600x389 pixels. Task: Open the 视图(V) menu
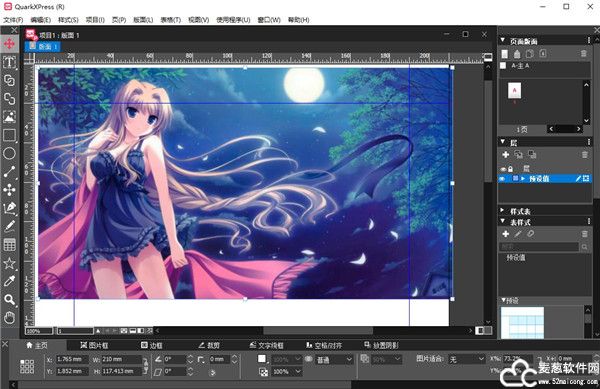coord(198,20)
